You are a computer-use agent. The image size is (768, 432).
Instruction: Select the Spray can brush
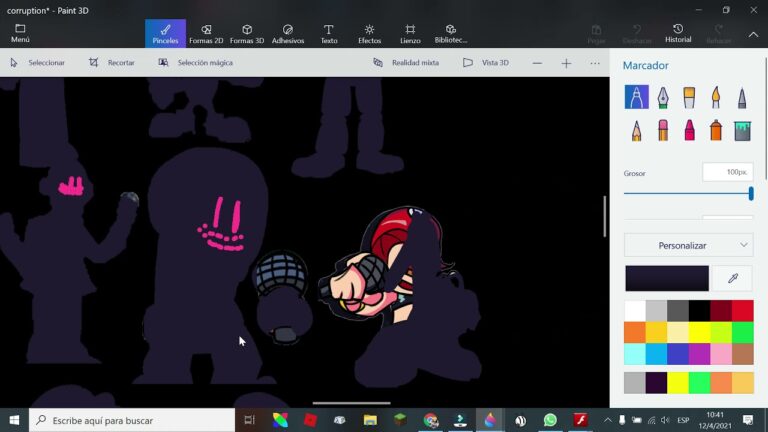[x=716, y=130]
